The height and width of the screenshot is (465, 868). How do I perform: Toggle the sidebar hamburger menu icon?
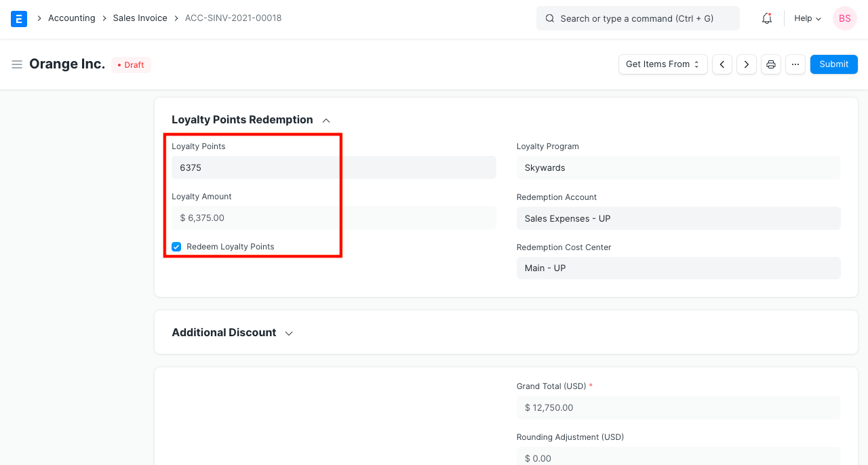(x=17, y=64)
